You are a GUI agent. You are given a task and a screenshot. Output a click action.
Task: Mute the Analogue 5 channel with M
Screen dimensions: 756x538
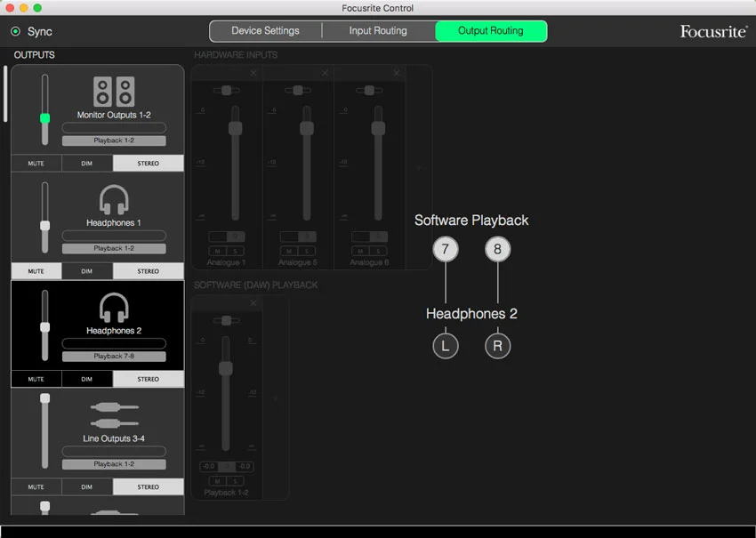point(289,251)
